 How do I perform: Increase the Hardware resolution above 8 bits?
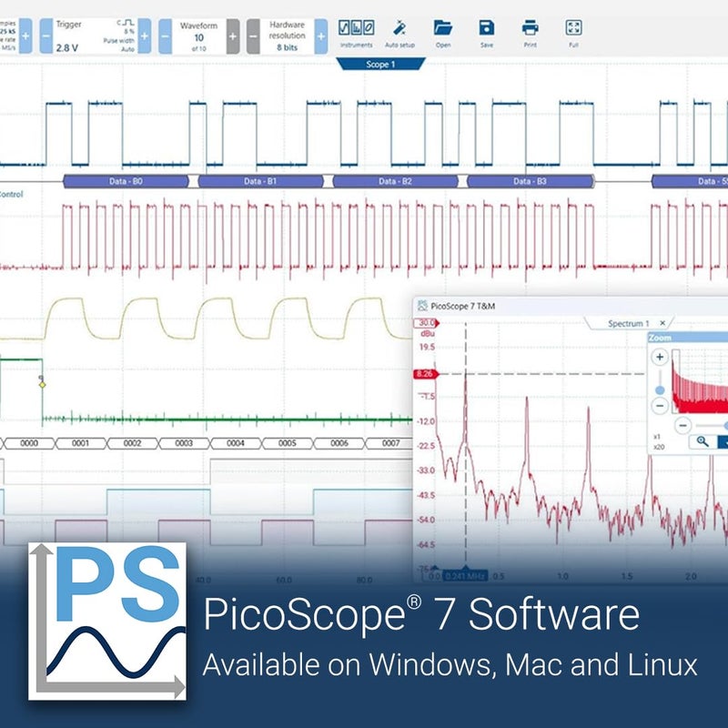point(320,35)
